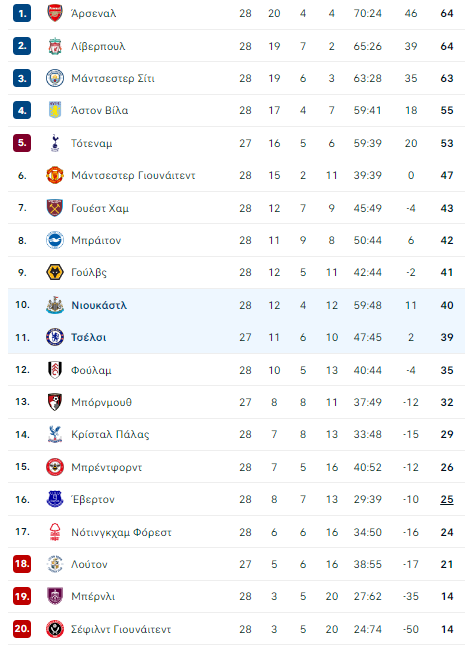Open the Κρίσταλ Πάλας team link
This screenshot has height=646, width=465.
110,434
